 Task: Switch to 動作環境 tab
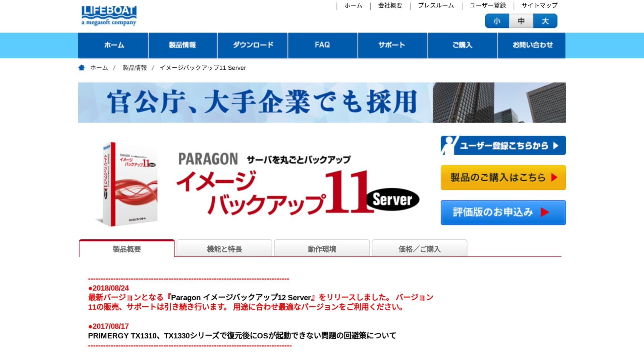322,249
